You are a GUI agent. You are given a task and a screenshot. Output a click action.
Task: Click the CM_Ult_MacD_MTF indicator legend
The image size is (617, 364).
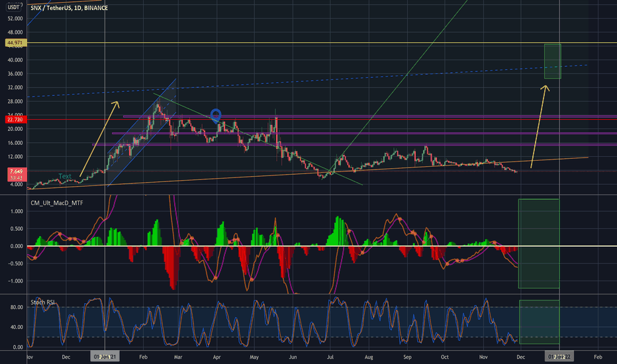click(57, 203)
